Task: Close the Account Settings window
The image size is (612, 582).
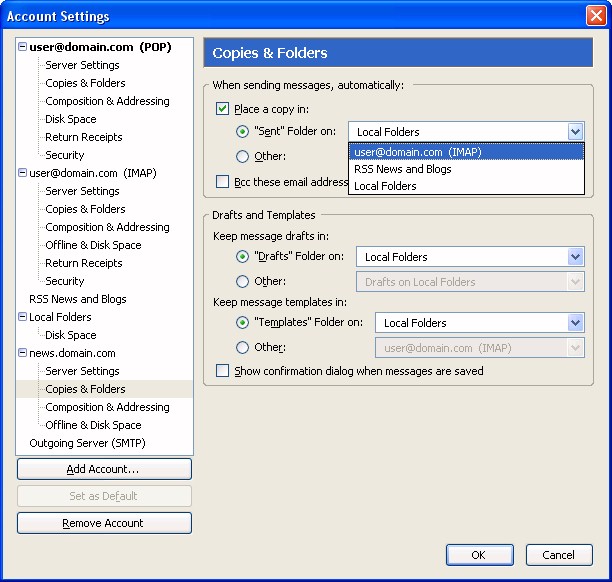Action: [596, 16]
